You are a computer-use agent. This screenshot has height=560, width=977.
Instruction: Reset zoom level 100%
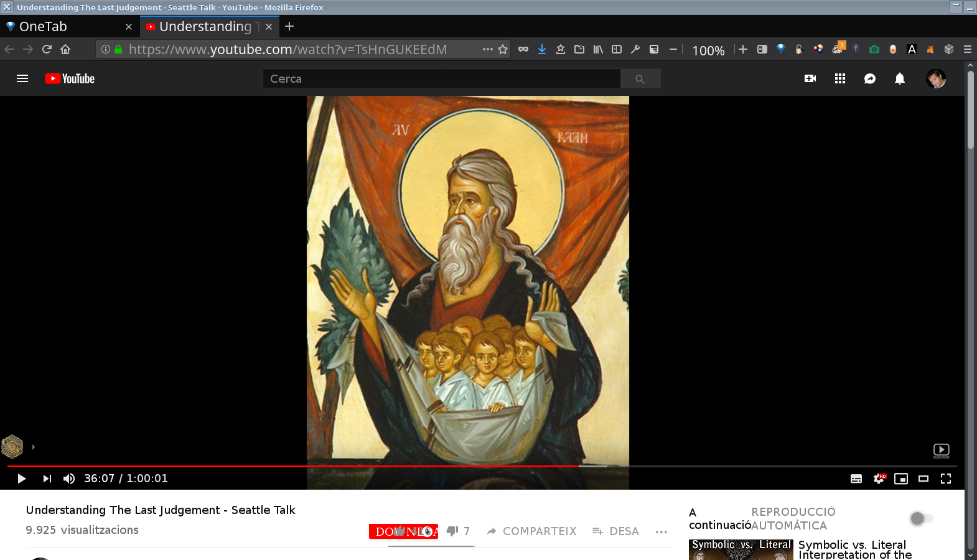click(x=708, y=50)
